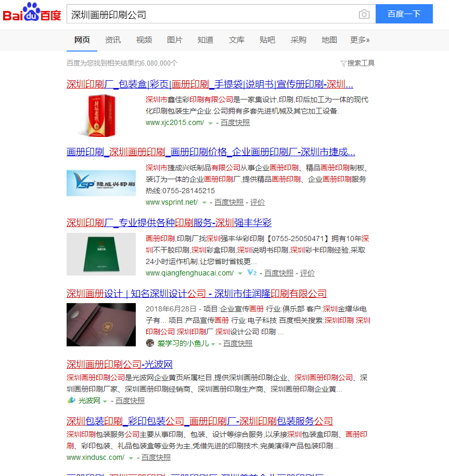Open the maroon album cover thumbnail
Image resolution: width=449 pixels, height=476 pixels.
(x=101, y=325)
